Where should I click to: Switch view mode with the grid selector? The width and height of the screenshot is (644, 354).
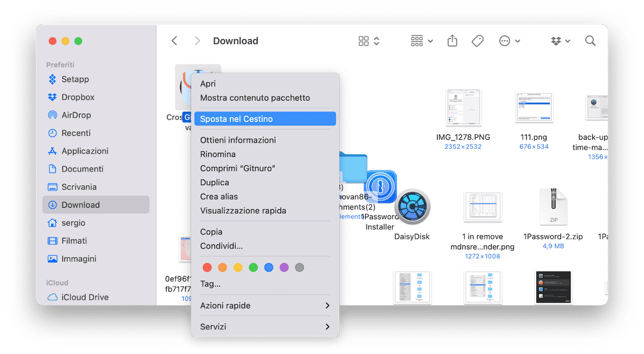point(369,41)
